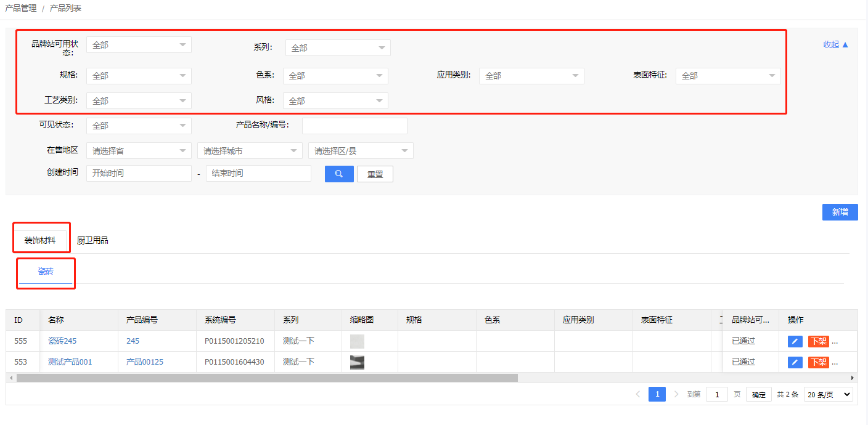
Task: Click the blue search magnifier button
Action: (339, 174)
